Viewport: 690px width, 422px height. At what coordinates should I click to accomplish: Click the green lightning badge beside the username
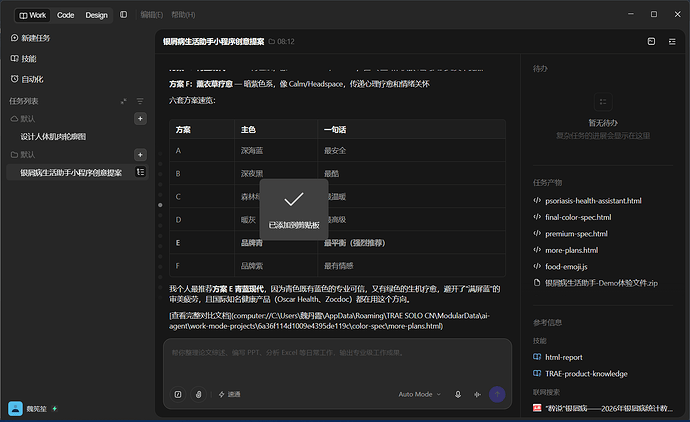(x=55, y=408)
